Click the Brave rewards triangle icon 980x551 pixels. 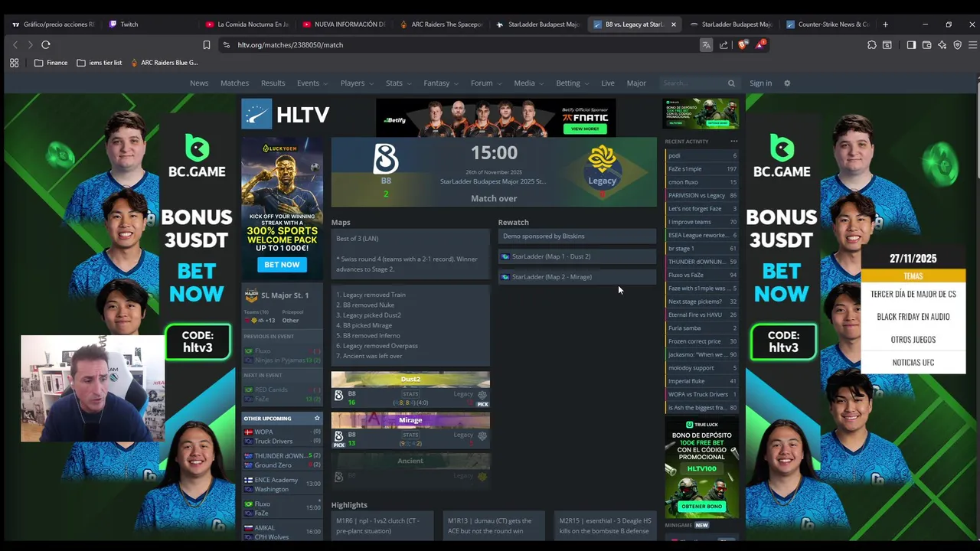point(759,45)
